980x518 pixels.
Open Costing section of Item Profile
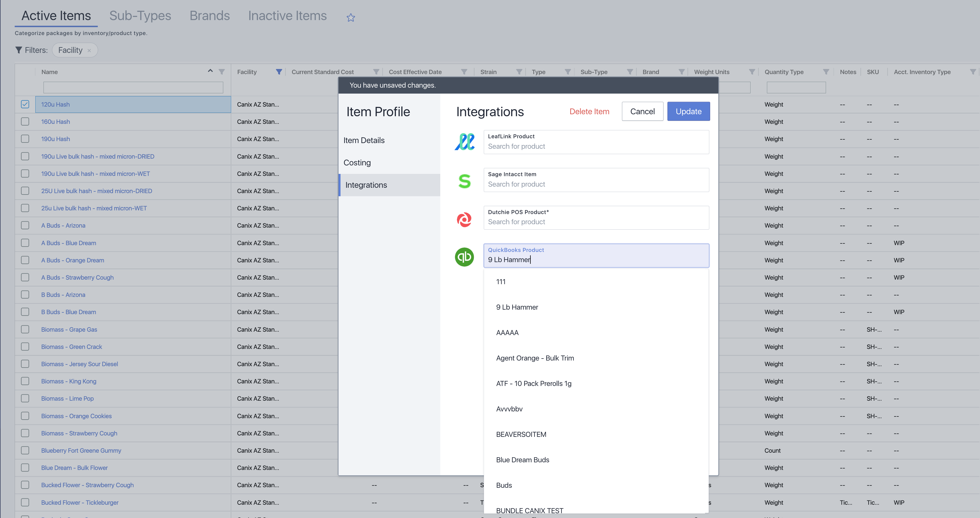[389, 163]
